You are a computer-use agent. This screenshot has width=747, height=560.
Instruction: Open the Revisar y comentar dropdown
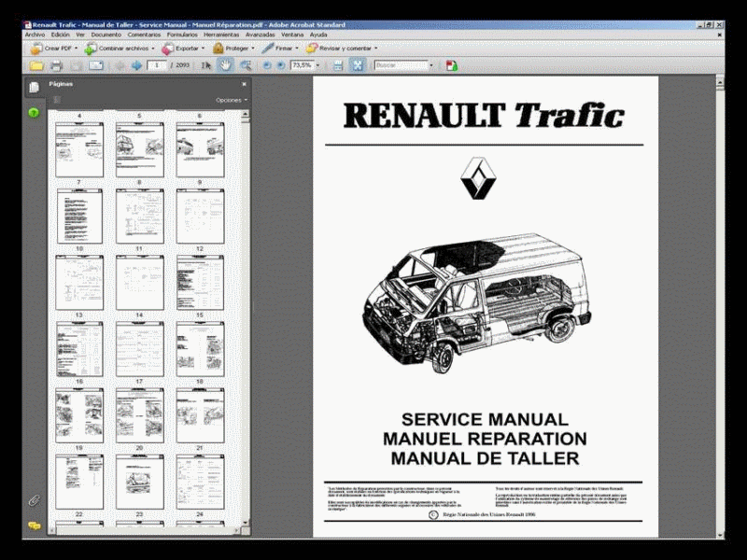376,49
